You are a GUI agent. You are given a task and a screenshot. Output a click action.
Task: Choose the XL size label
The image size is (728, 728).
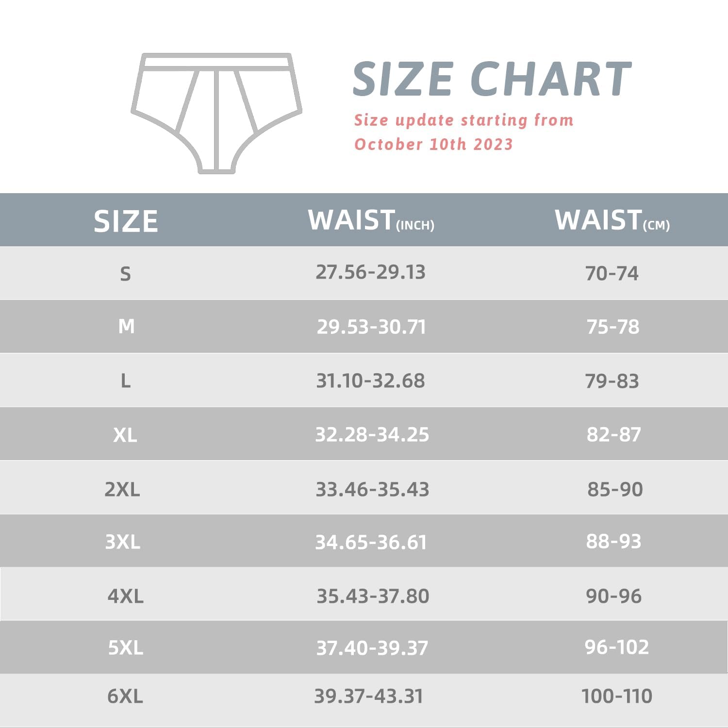click(125, 435)
